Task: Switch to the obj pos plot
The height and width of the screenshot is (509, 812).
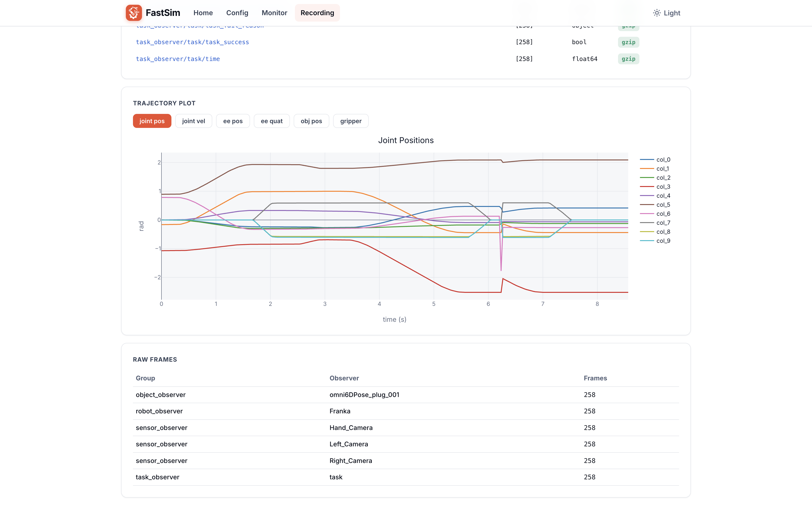Action: coord(311,121)
